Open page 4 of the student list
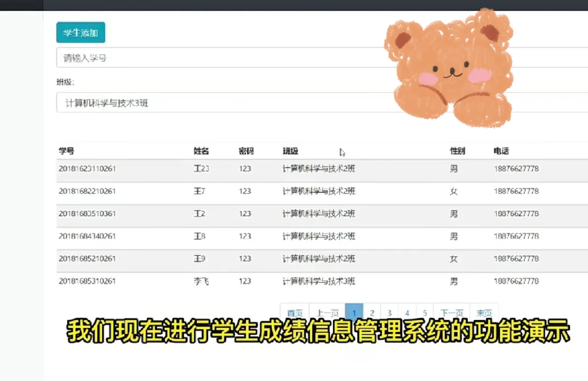 point(407,312)
